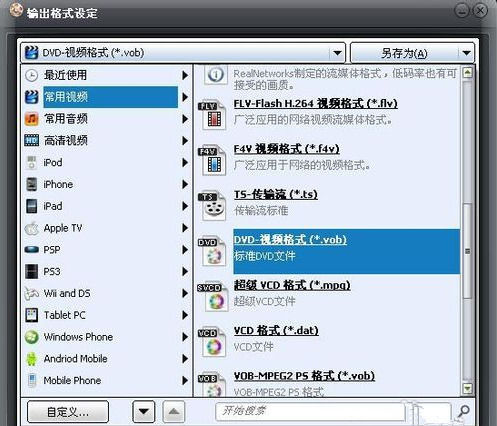Open the DVD format dropdown at top
497x426 pixels.
tap(337, 53)
